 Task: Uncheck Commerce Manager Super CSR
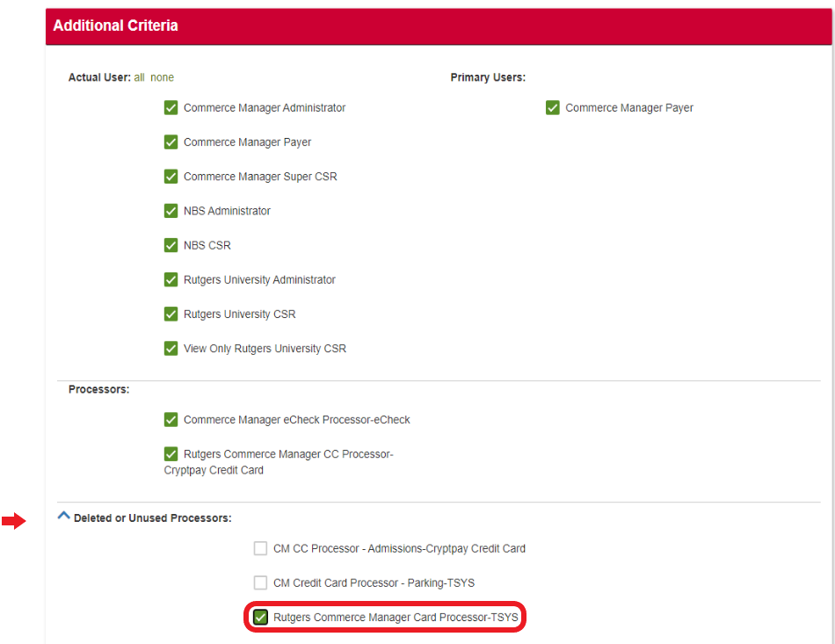pos(171,177)
